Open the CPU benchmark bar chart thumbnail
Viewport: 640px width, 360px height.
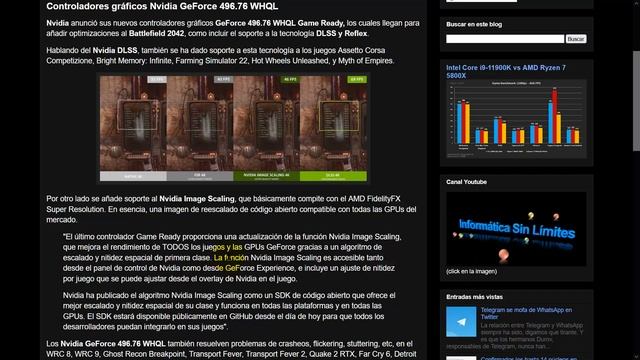pyautogui.click(x=516, y=119)
